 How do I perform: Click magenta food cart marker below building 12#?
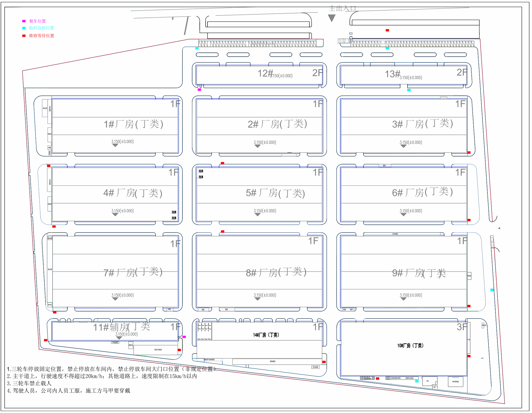click(x=199, y=90)
